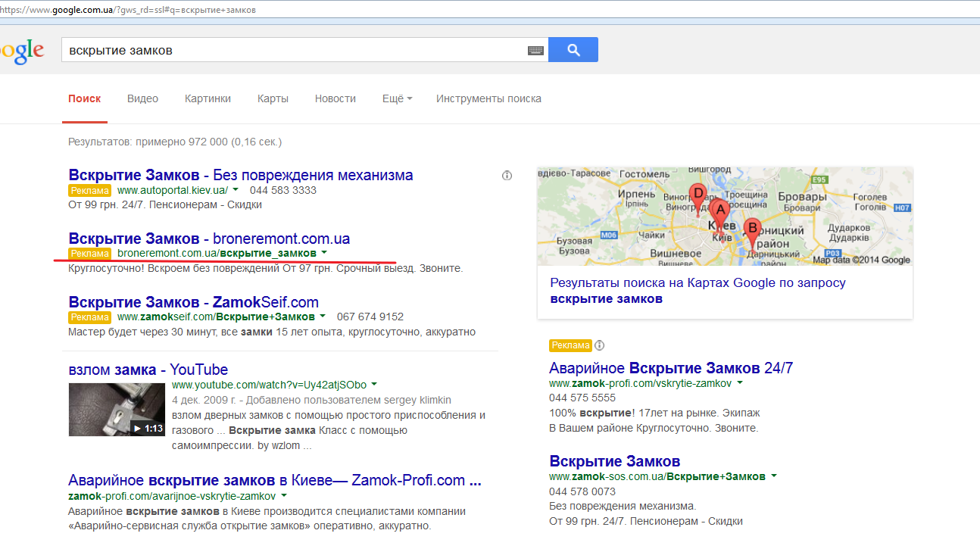Screen dimensions: 980x549
Task: Switch to the Видео tab
Action: pos(142,98)
